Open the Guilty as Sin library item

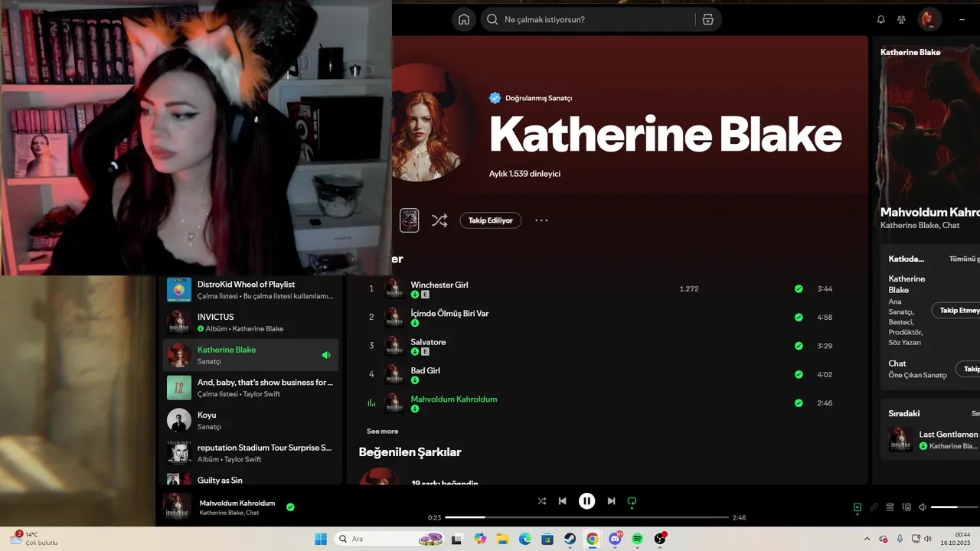coord(251,479)
